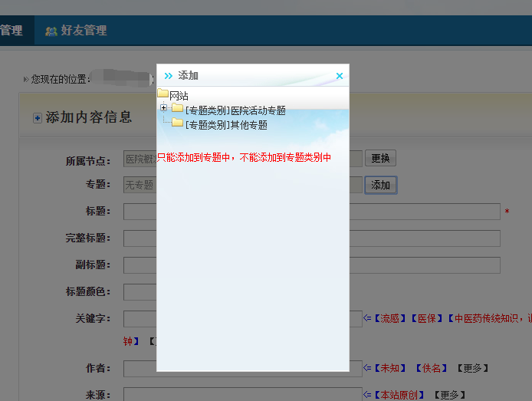Select the 其他专题 folder icon
This screenshot has height=401, width=532.
coord(177,123)
